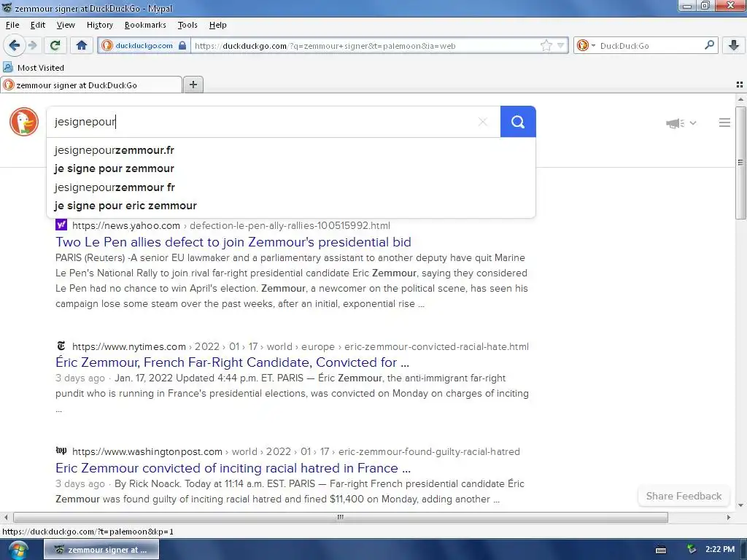Click the vertical scrollbar down arrow
The width and height of the screenshot is (747, 560).
pos(740,505)
